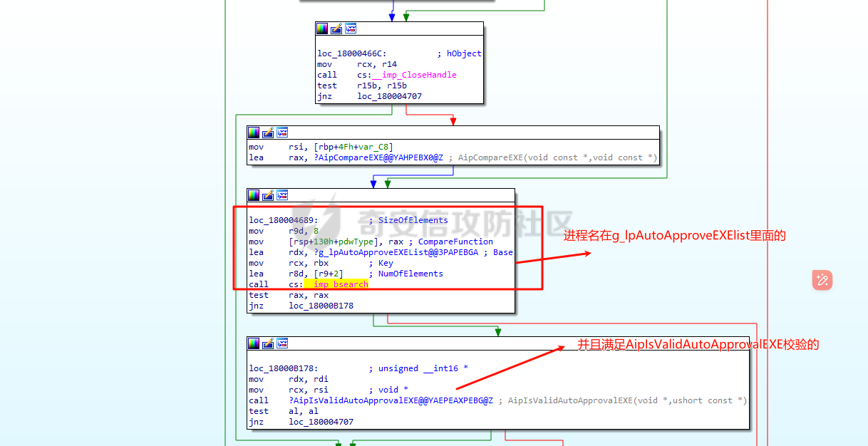868x446 pixels.
Task: Click the 'mov rcx, r14' instruction
Action: pyautogui.click(x=357, y=64)
